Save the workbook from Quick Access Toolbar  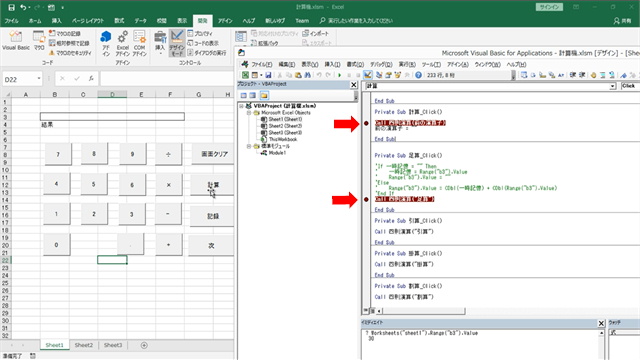[x=11, y=7]
